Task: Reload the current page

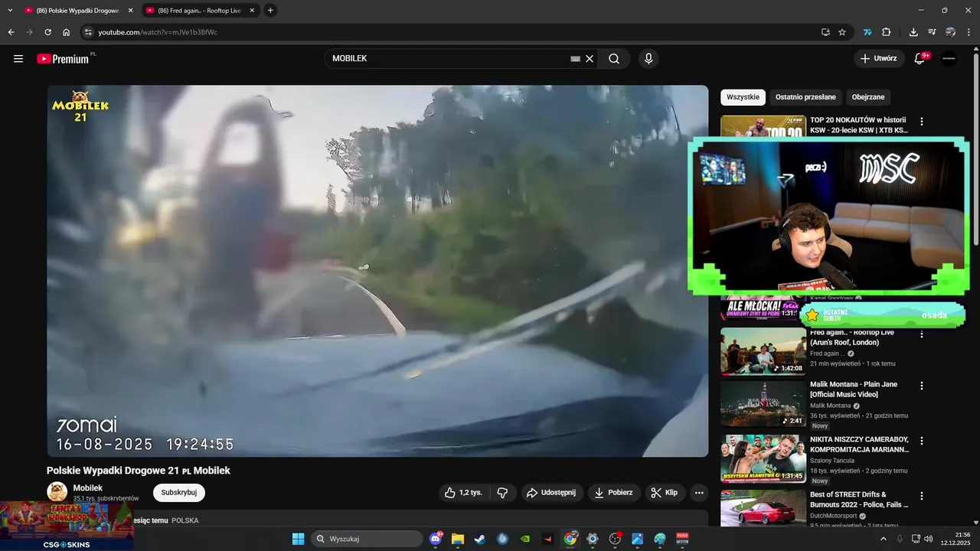Action: click(x=47, y=32)
